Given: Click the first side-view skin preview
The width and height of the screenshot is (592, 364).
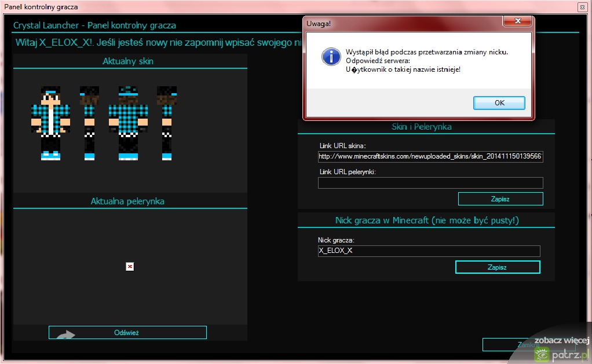Looking at the screenshot, I should (89, 123).
